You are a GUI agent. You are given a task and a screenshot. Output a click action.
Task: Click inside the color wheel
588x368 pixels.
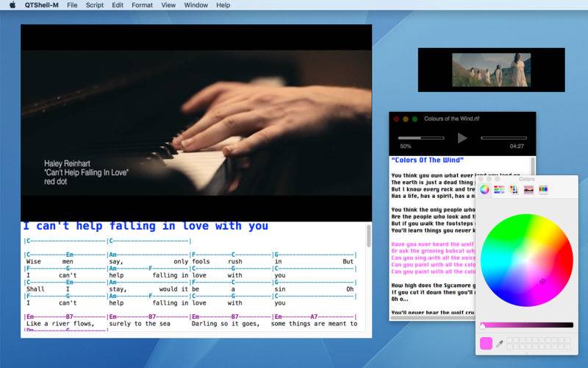tap(527, 261)
